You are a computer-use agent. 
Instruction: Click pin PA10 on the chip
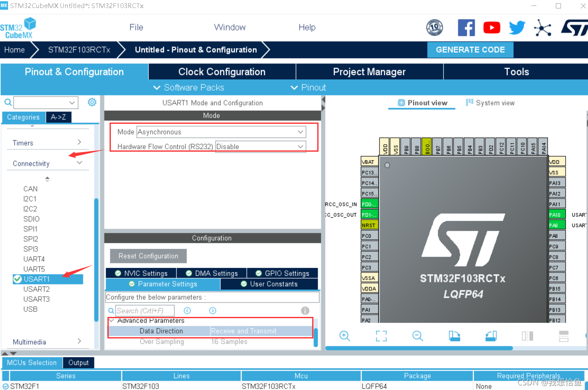pyautogui.click(x=557, y=215)
